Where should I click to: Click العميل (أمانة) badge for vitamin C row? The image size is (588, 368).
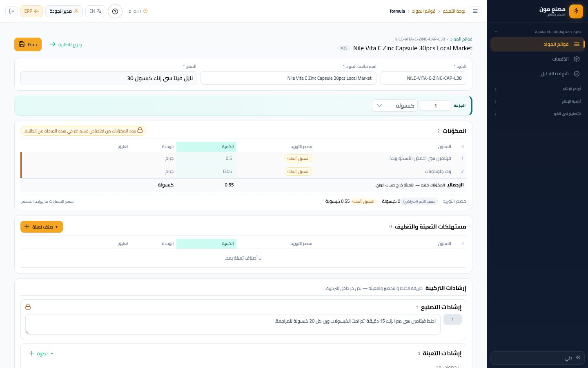(x=298, y=158)
